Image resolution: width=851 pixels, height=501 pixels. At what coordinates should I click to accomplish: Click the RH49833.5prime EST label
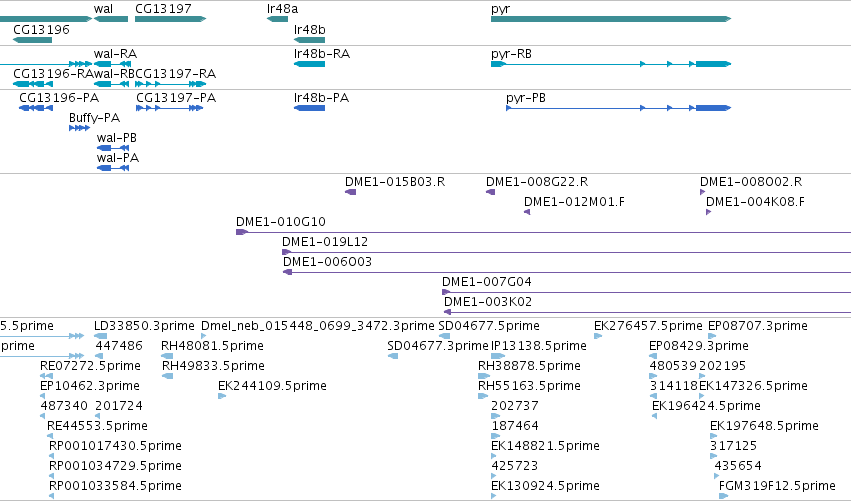(x=213, y=366)
